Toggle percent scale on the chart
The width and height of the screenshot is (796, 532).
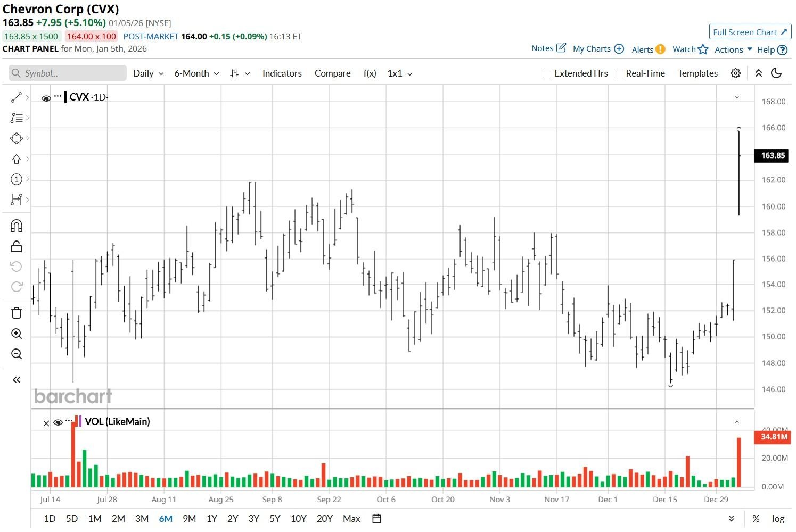[756, 519]
